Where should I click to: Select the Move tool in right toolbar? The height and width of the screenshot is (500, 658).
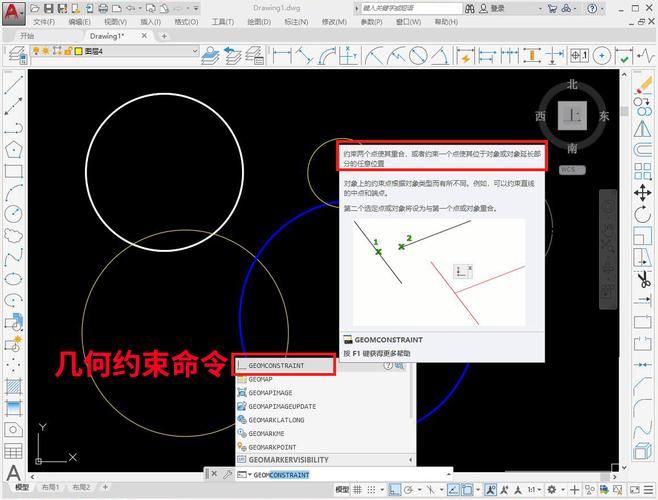pos(643,191)
